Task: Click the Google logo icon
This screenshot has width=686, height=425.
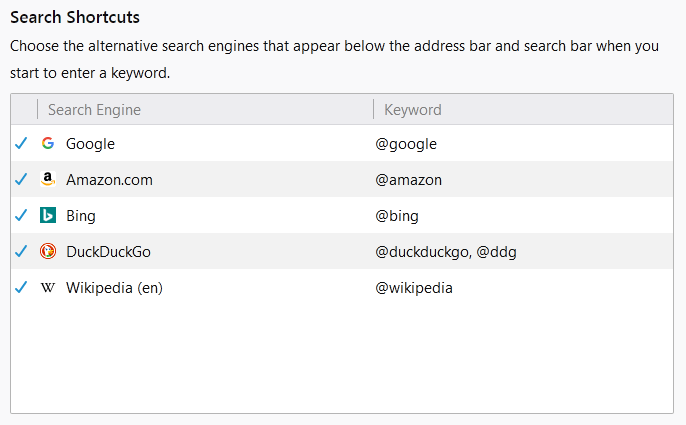Action: click(48, 143)
